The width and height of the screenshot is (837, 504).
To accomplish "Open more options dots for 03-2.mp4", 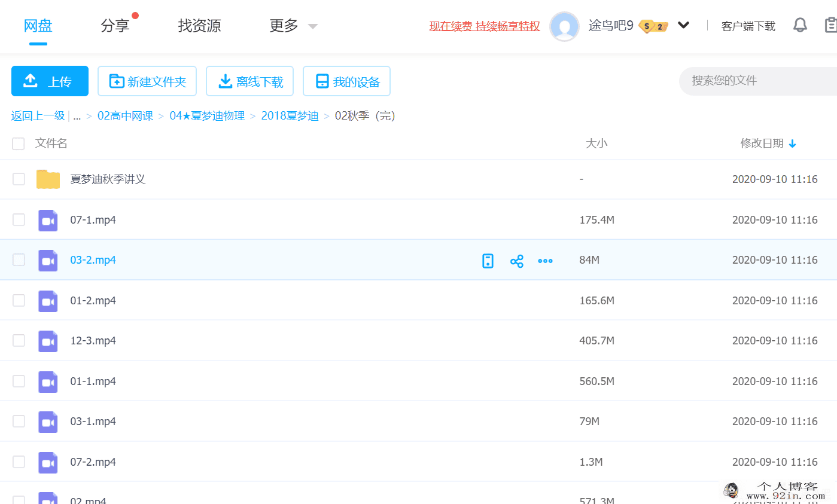I will coord(545,261).
